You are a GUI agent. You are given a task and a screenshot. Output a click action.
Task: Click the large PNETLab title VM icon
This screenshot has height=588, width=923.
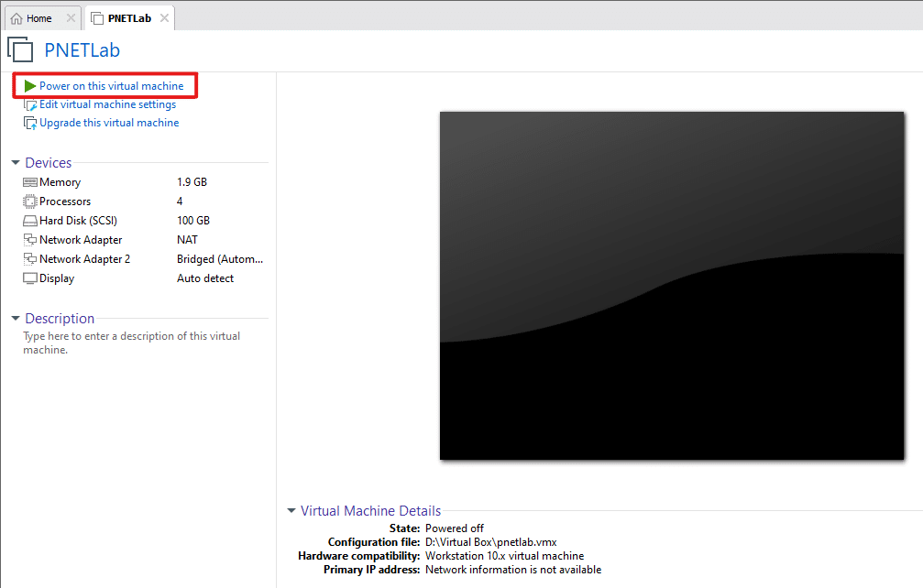tap(20, 49)
